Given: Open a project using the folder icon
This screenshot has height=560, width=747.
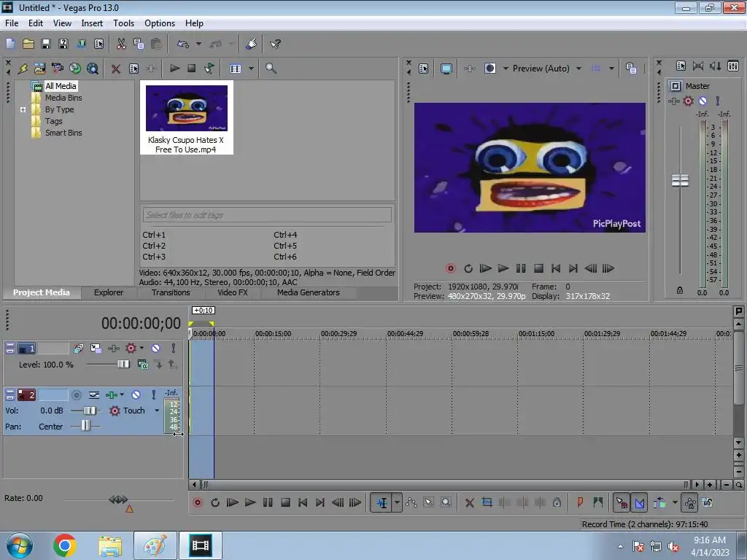Looking at the screenshot, I should click(28, 44).
